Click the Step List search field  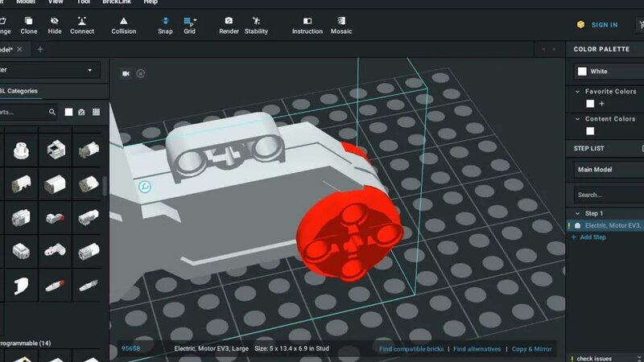609,195
